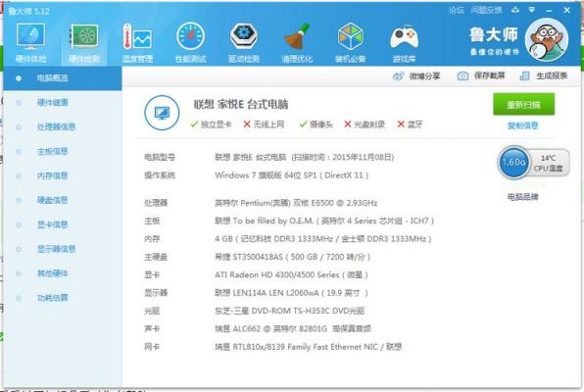This screenshot has height=392, width=584.
Task: Click the camera icon beside 保存截屏
Action: click(462, 76)
